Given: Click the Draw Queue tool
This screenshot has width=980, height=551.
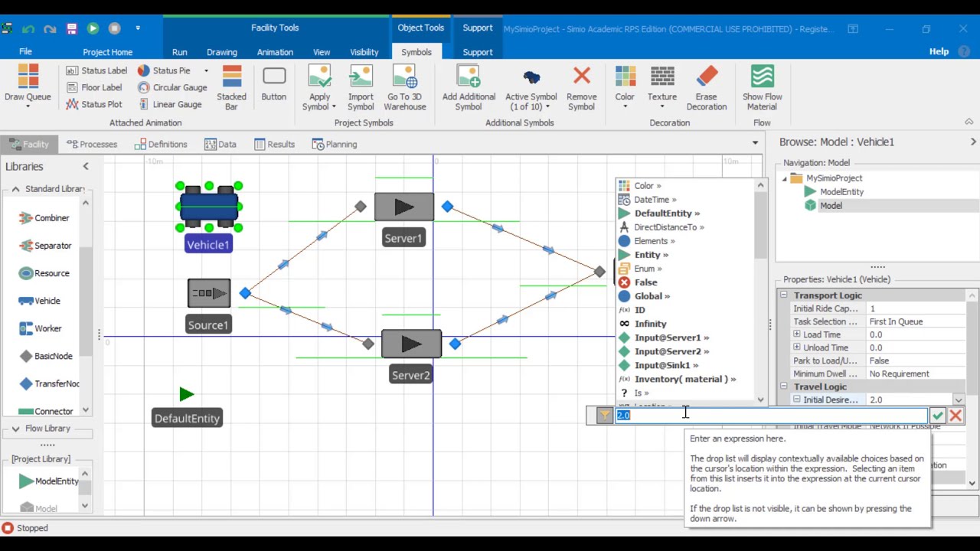Looking at the screenshot, I should tap(28, 86).
